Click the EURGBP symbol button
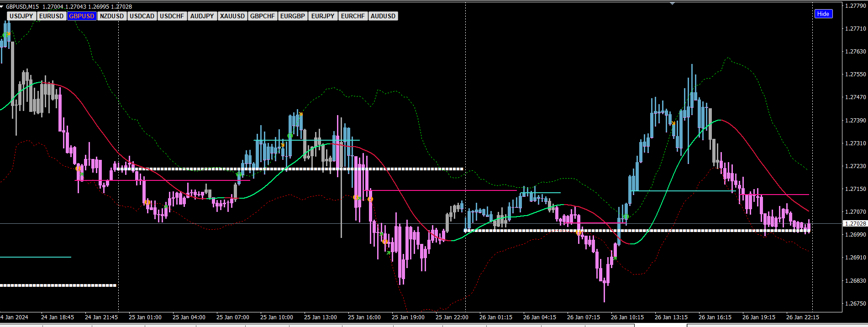The width and height of the screenshot is (868, 327). point(293,16)
